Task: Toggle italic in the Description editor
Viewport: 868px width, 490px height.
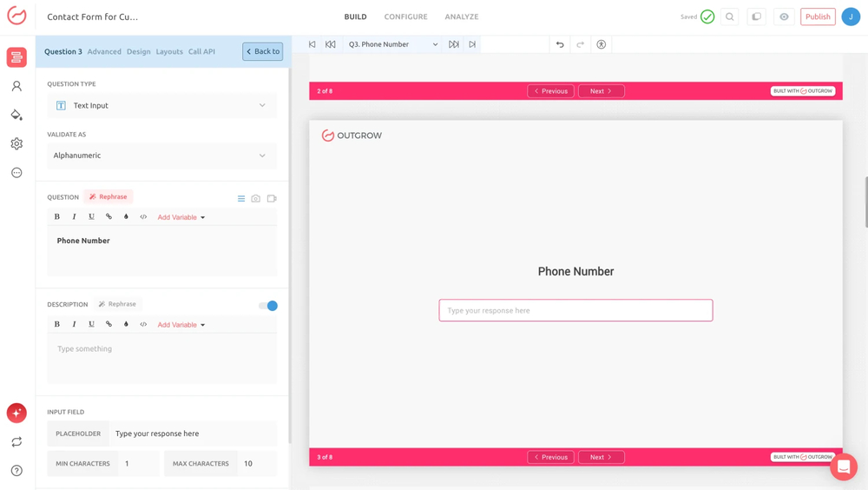Action: [74, 324]
